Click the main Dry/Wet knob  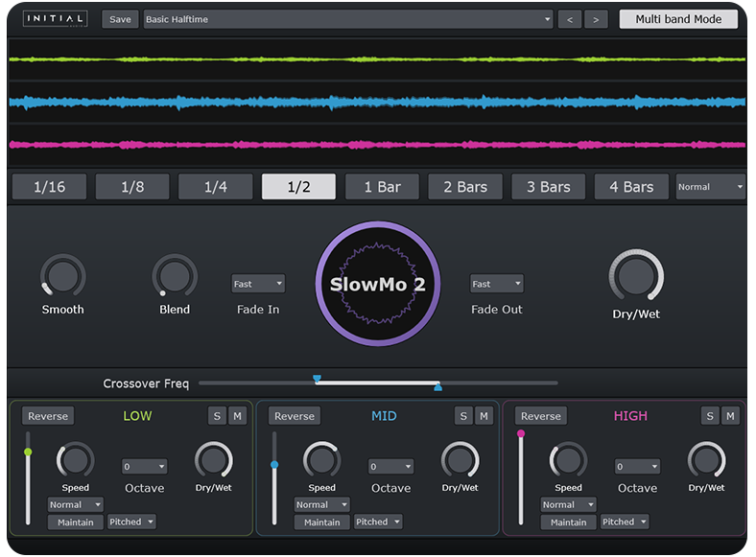[x=636, y=277]
